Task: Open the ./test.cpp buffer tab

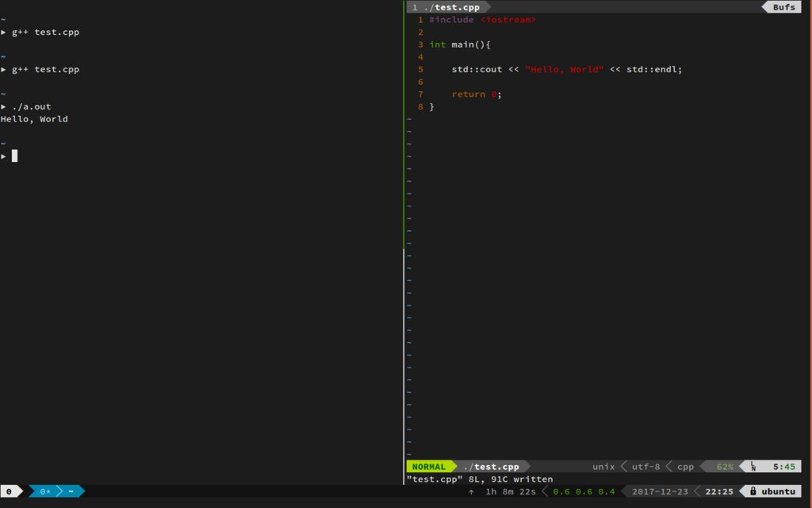Action: click(x=446, y=6)
